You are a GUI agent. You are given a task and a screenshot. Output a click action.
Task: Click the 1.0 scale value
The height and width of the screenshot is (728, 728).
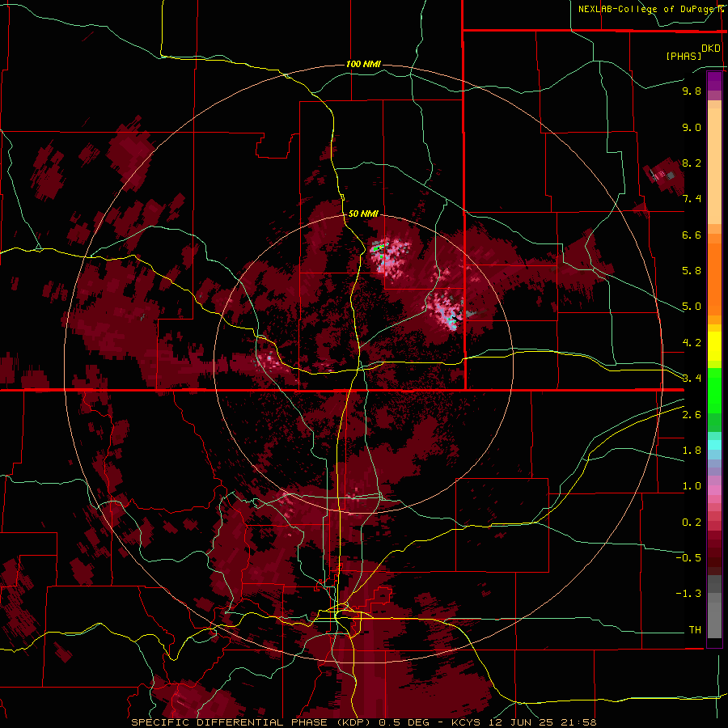[x=692, y=486]
